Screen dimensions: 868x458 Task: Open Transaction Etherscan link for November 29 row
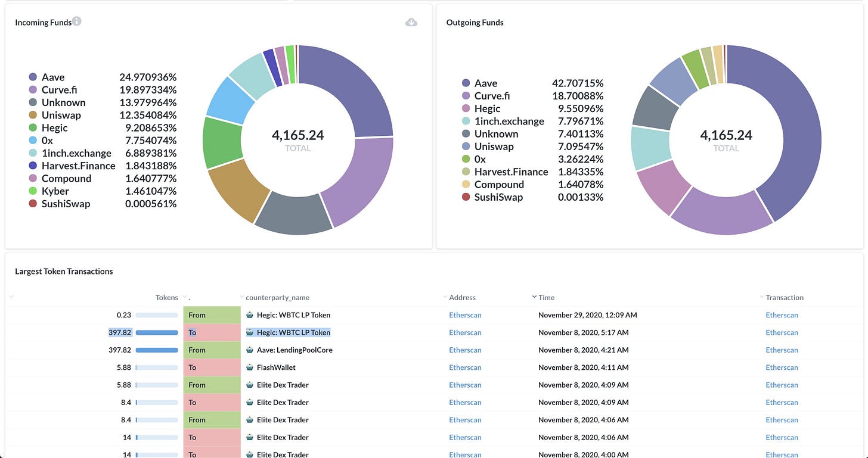pyautogui.click(x=782, y=315)
